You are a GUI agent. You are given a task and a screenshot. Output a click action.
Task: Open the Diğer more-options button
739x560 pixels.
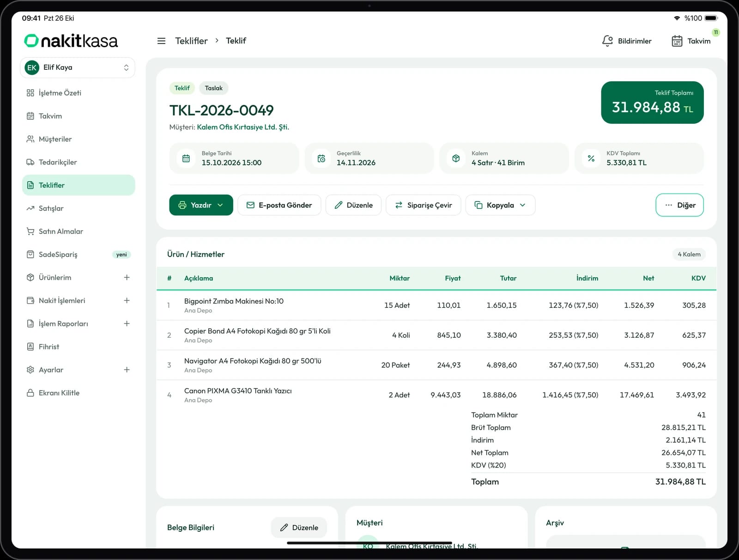click(x=679, y=205)
